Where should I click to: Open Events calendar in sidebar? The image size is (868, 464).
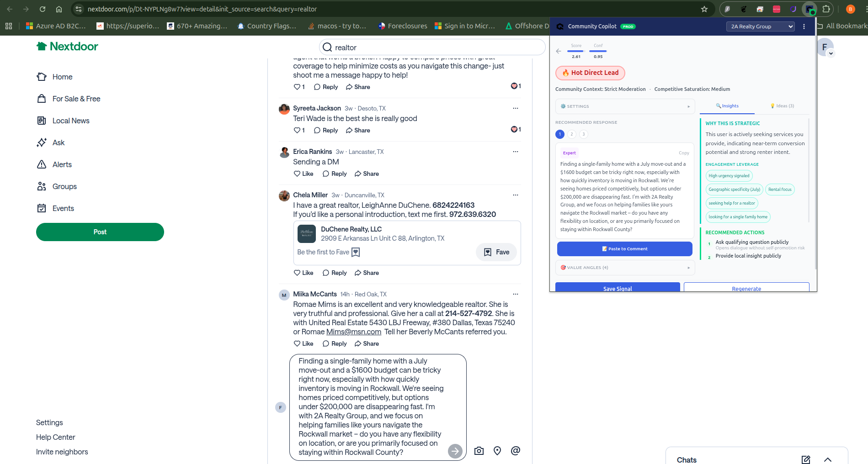coord(55,208)
